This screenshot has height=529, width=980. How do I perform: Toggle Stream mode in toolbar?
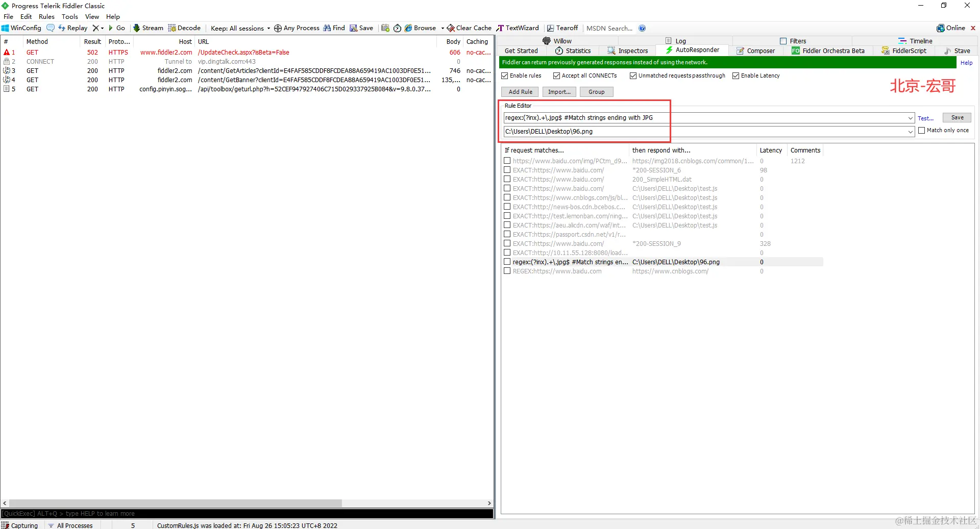tap(148, 28)
